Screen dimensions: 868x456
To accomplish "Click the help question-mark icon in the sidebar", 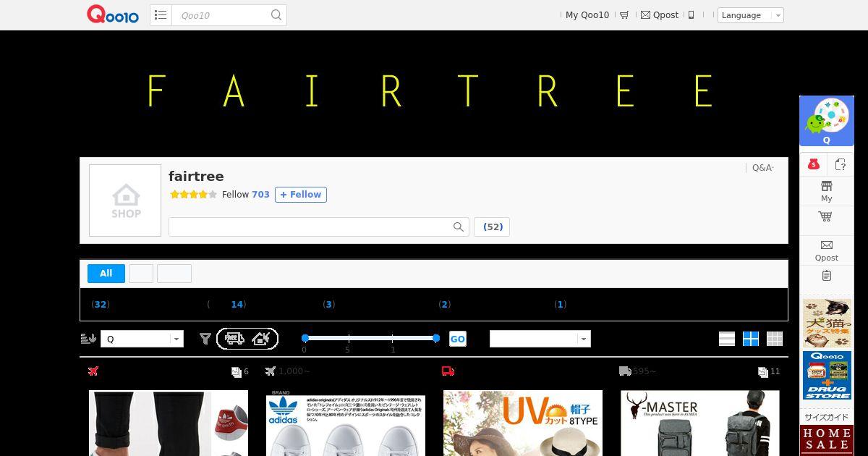I will pyautogui.click(x=840, y=164).
